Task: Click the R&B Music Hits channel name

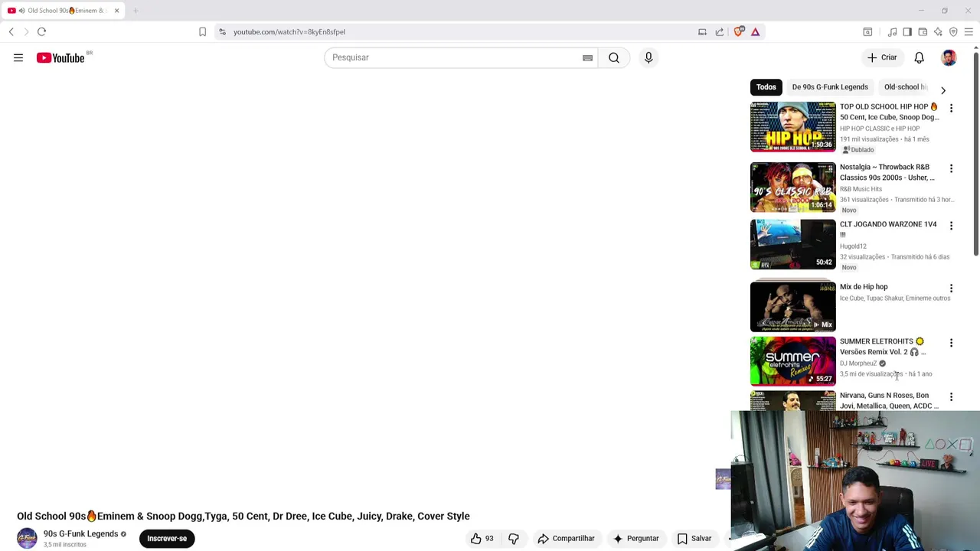Action: [x=861, y=189]
